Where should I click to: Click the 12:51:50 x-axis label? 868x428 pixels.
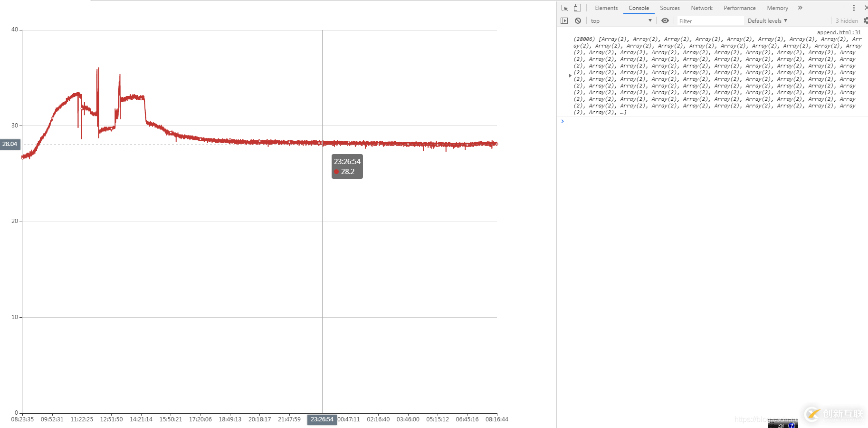coord(111,419)
